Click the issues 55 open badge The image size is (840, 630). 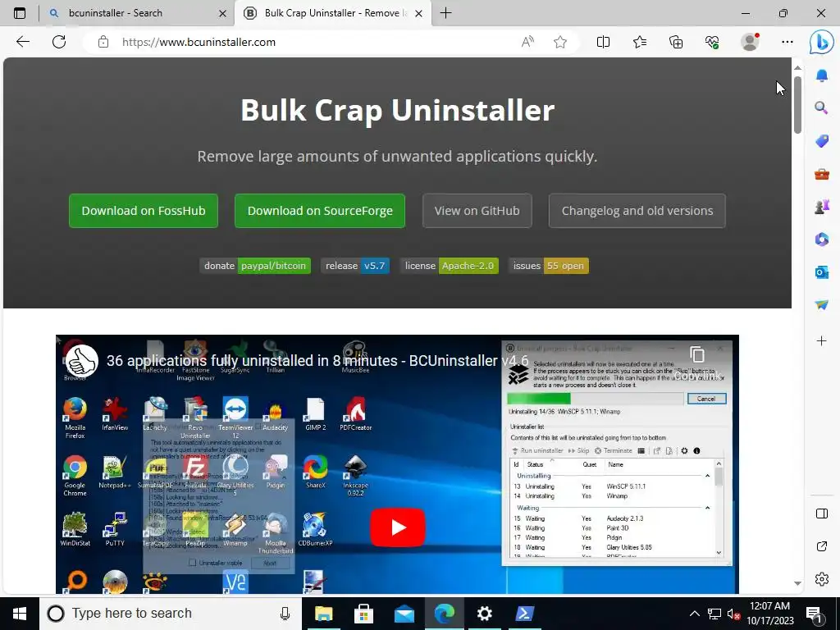[549, 266]
